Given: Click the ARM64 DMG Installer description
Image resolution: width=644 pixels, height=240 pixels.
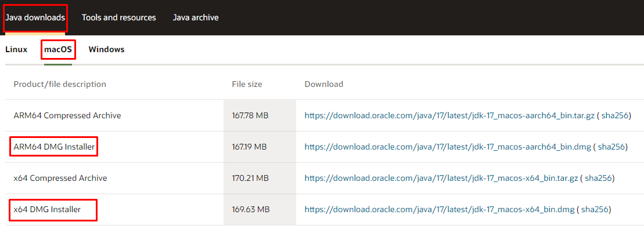Looking at the screenshot, I should pyautogui.click(x=54, y=147).
